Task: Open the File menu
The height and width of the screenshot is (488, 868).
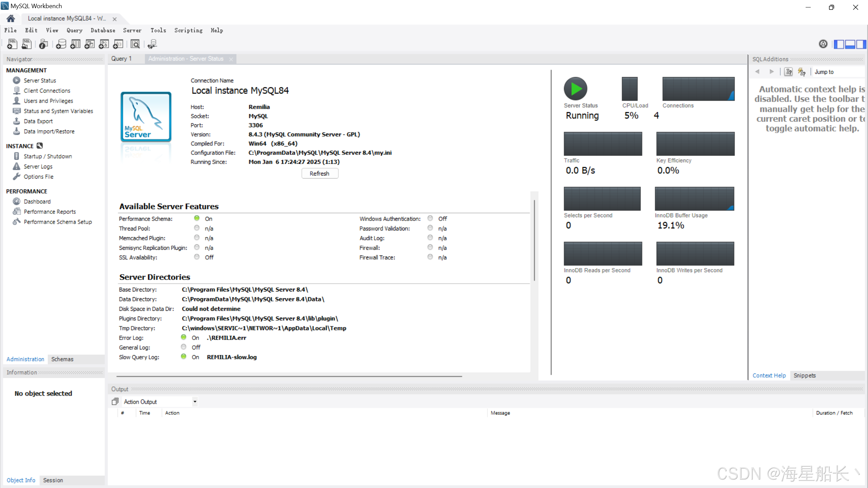Action: [x=11, y=30]
